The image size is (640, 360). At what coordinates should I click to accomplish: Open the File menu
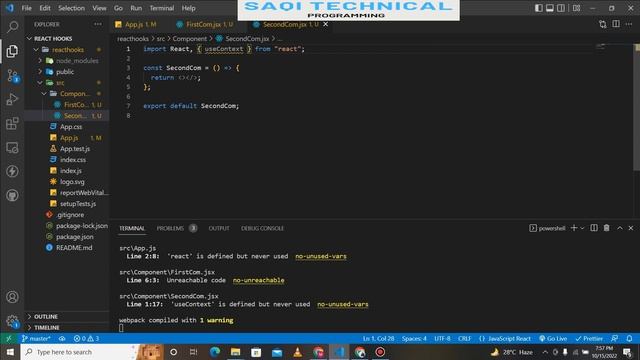point(27,8)
